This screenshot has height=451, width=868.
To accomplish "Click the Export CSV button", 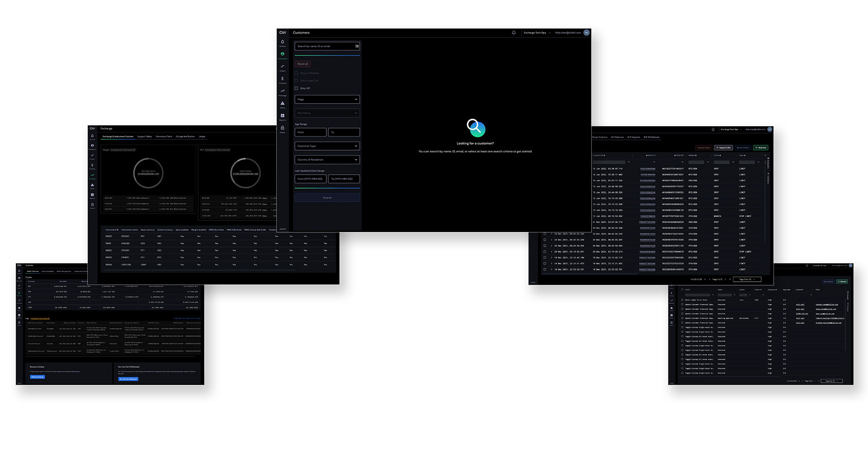I will [723, 147].
